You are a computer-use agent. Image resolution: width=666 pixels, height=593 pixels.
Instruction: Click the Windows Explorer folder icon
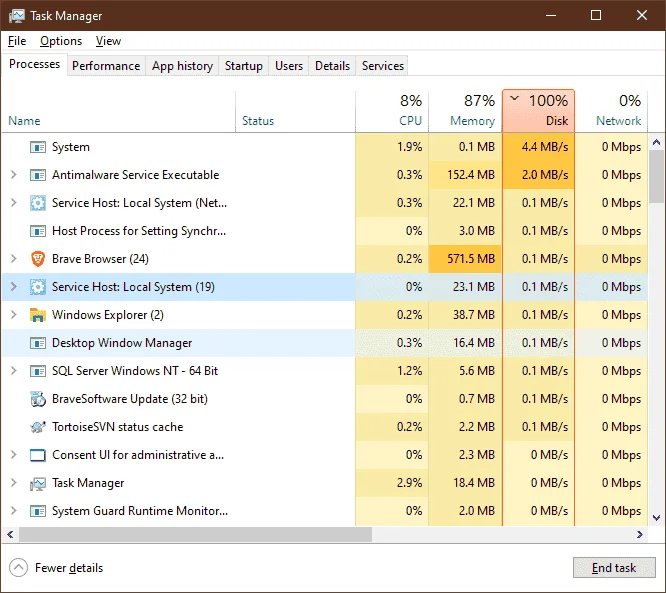pos(38,315)
